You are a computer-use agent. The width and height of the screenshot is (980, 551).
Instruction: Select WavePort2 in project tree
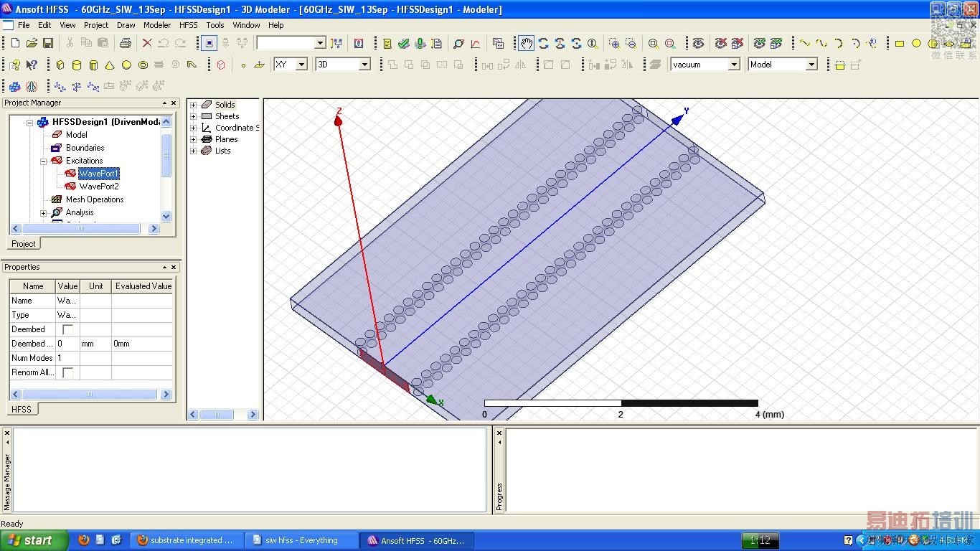[99, 187]
